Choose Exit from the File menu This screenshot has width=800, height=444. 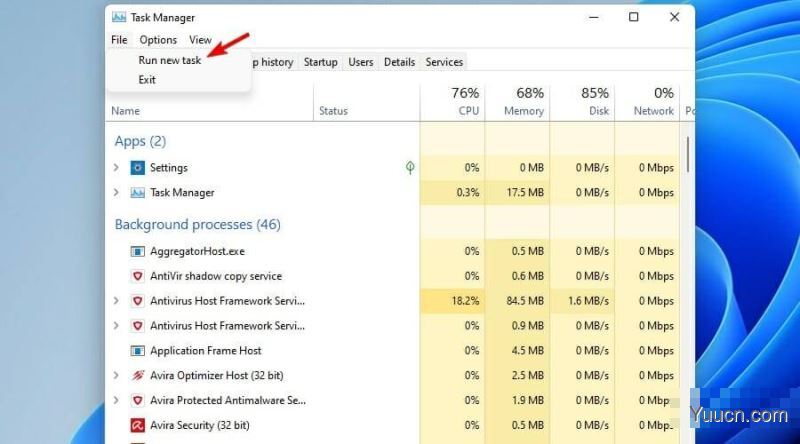point(147,80)
